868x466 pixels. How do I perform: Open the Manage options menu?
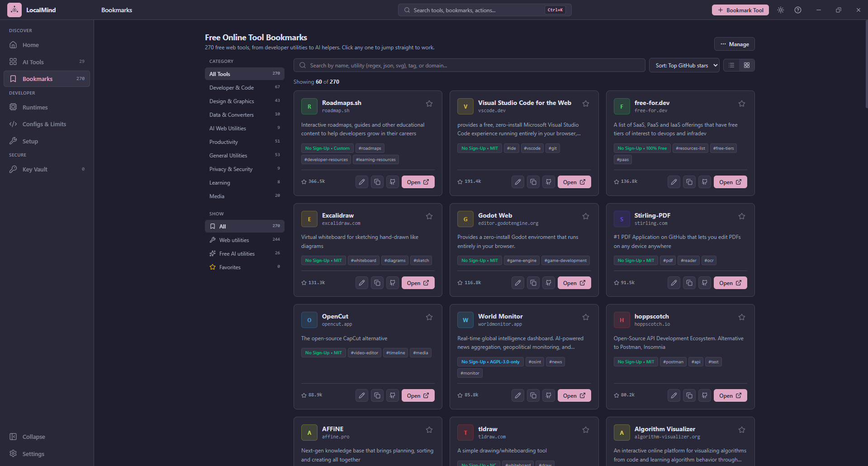click(x=734, y=44)
